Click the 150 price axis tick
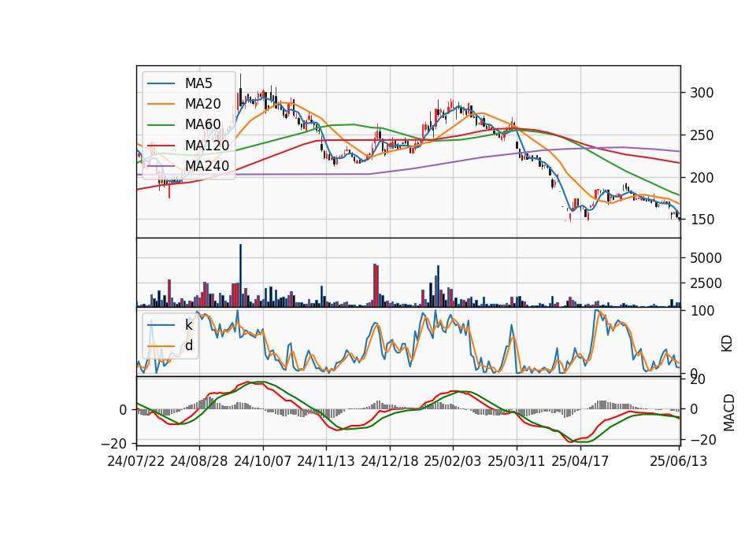The image size is (756, 543). [x=702, y=220]
